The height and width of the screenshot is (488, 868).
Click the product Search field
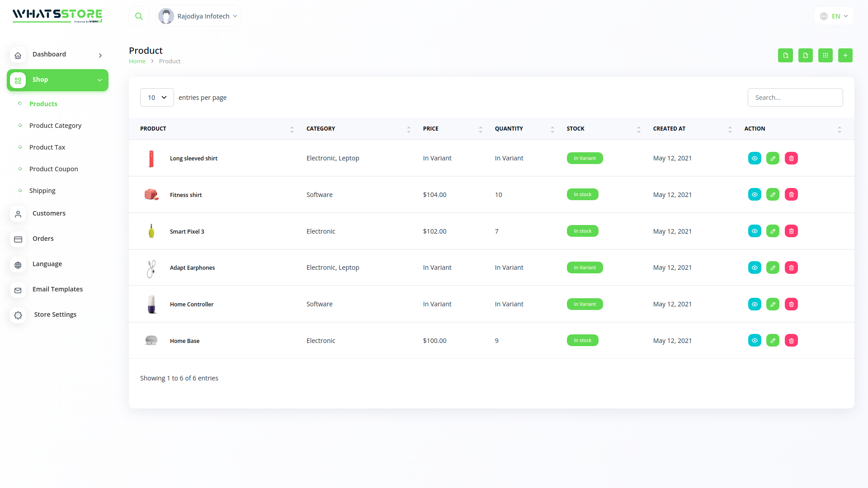(x=795, y=98)
